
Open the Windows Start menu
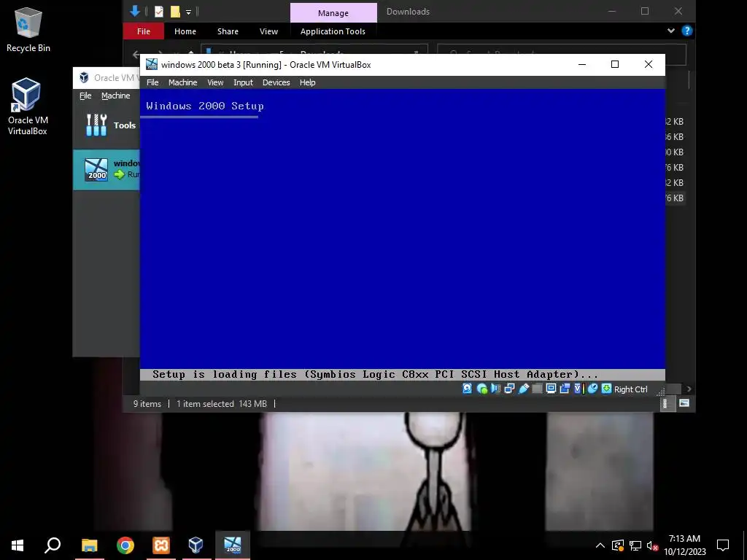pos(18,545)
